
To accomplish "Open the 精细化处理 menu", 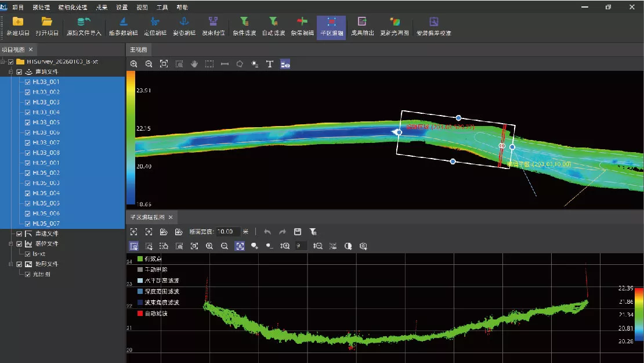I will (x=73, y=8).
